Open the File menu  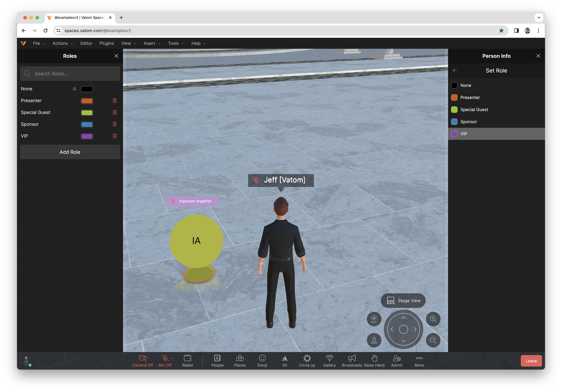39,43
